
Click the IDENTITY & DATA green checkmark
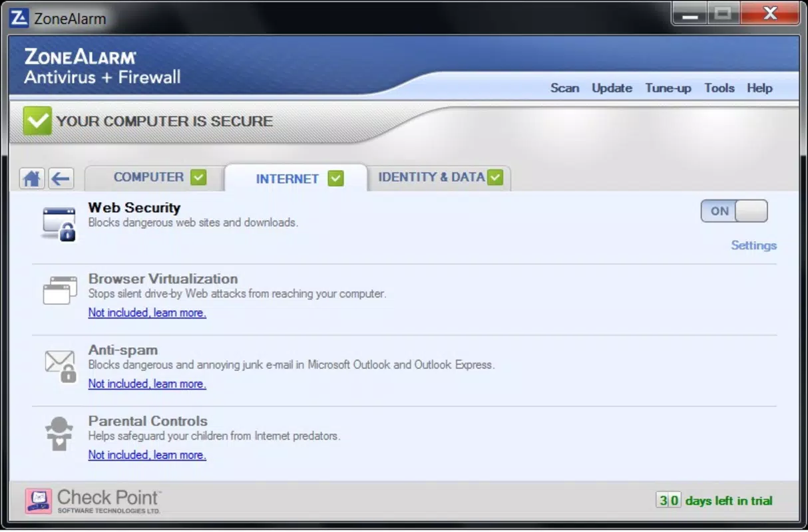[x=495, y=178]
